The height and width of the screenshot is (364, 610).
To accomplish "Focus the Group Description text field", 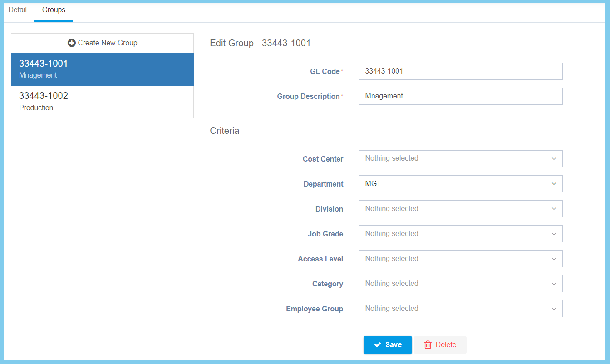I will [x=460, y=96].
